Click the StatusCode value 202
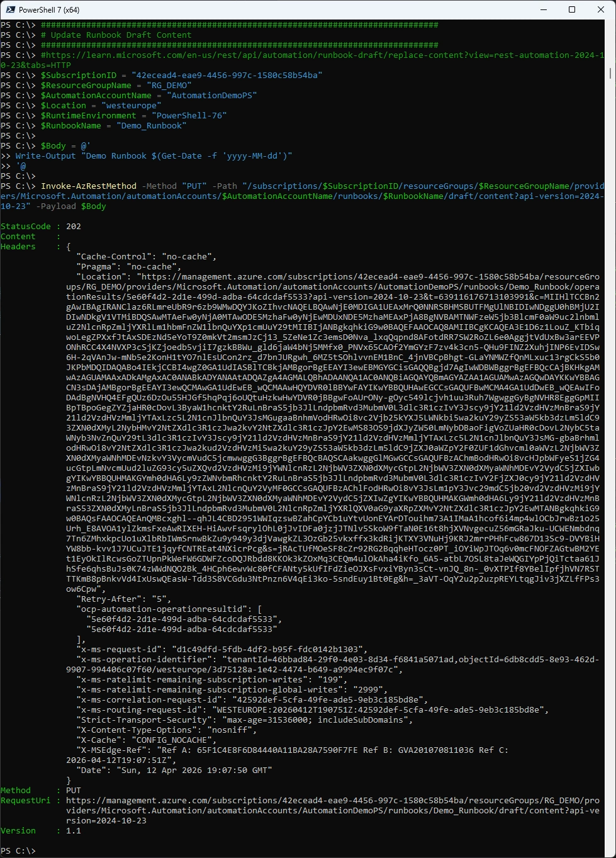The height and width of the screenshot is (858, 616). pos(73,227)
